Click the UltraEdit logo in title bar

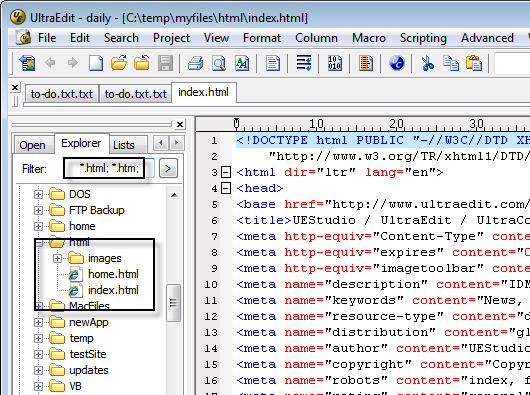click(17, 17)
